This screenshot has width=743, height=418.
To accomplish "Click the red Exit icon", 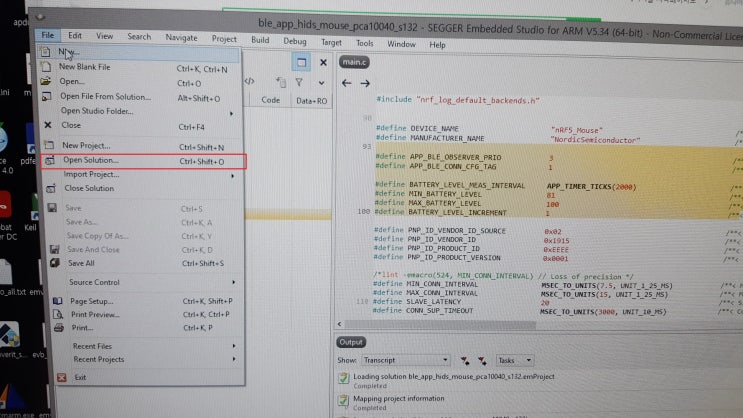I will (62, 377).
